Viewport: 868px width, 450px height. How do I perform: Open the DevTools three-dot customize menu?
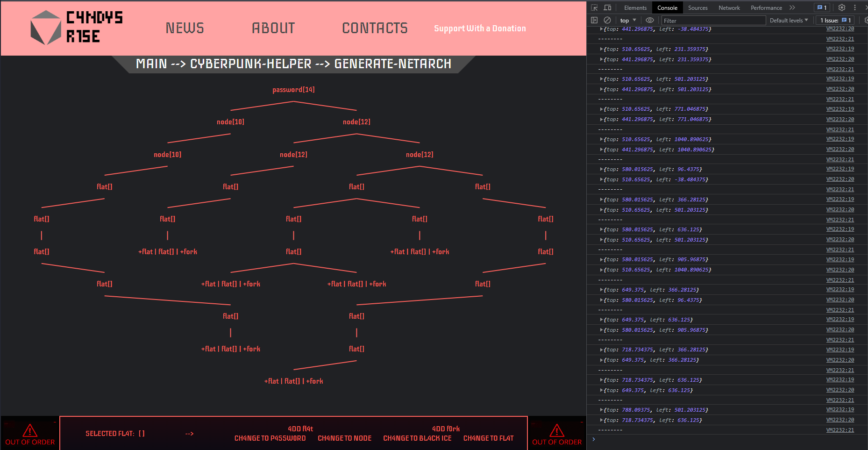point(855,7)
